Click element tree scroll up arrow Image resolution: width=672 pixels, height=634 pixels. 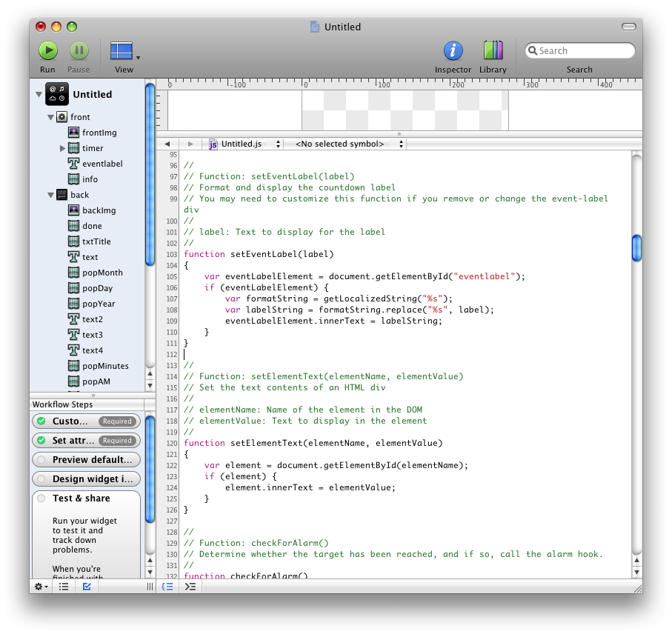(x=150, y=373)
